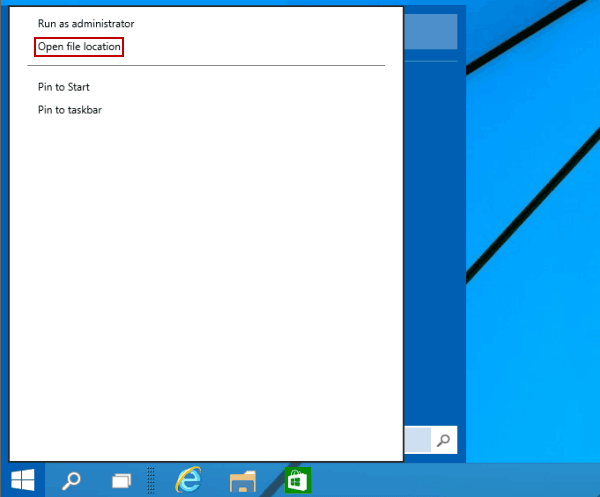
Task: Click the empty area of the taskbar
Action: (x=450, y=481)
